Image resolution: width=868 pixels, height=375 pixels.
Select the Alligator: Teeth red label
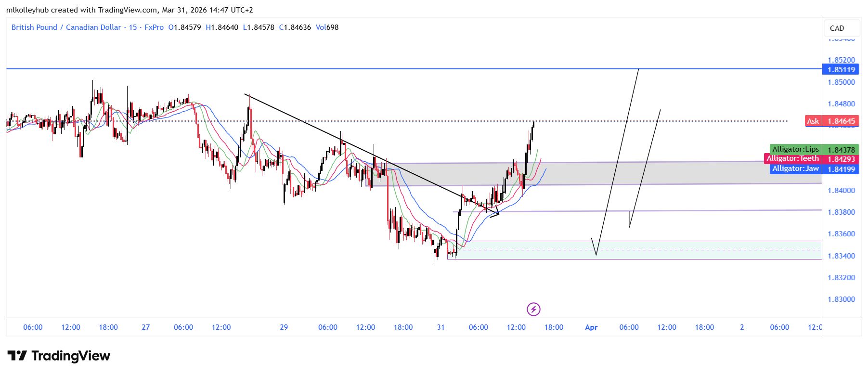pos(792,159)
